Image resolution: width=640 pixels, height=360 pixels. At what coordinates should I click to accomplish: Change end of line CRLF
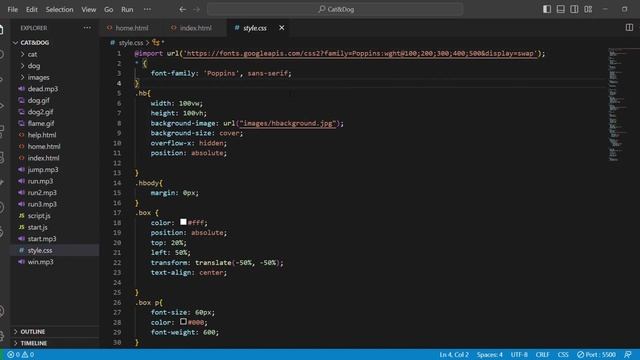[542, 355]
